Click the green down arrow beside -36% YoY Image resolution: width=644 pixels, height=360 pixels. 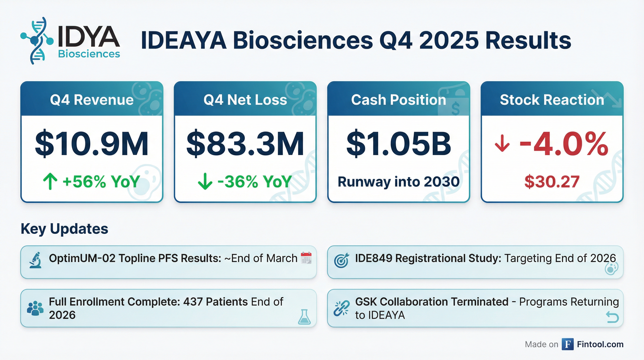pyautogui.click(x=205, y=181)
